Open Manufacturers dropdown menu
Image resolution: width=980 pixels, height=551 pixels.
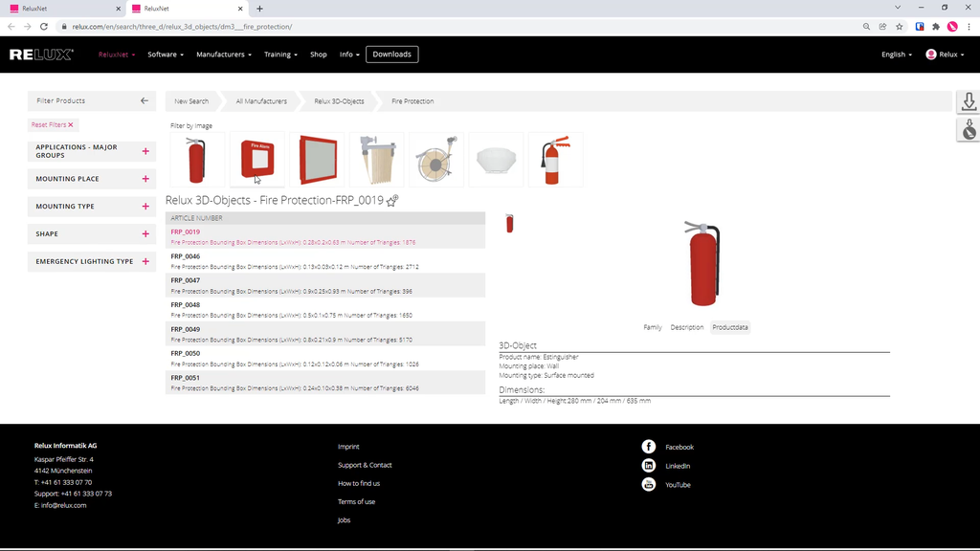(224, 55)
